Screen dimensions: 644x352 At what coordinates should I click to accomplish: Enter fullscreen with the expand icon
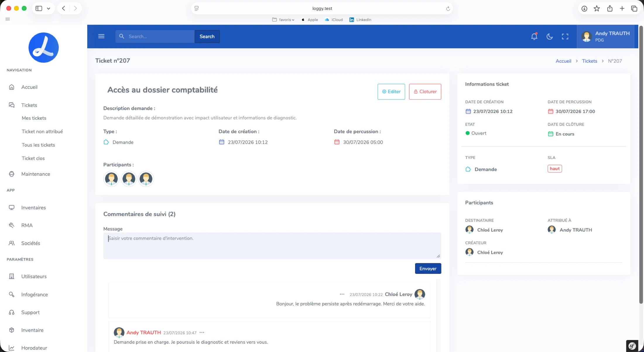point(565,36)
